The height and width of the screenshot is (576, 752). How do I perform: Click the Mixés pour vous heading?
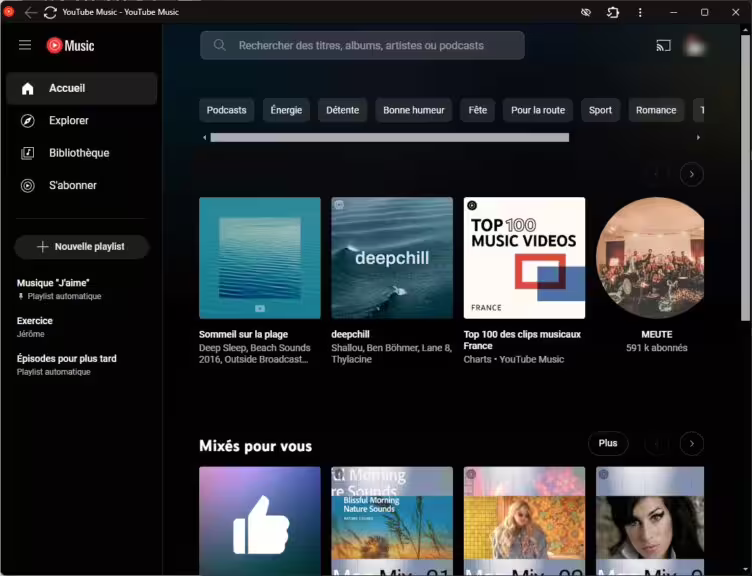tap(256, 446)
